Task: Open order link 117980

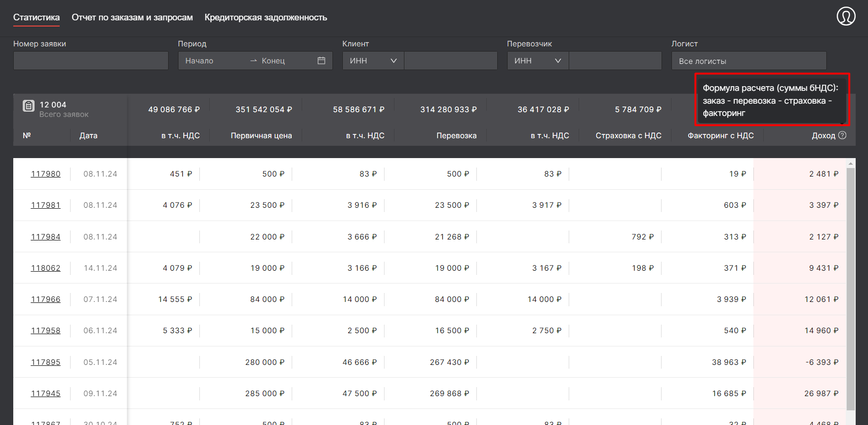Action: tap(46, 174)
